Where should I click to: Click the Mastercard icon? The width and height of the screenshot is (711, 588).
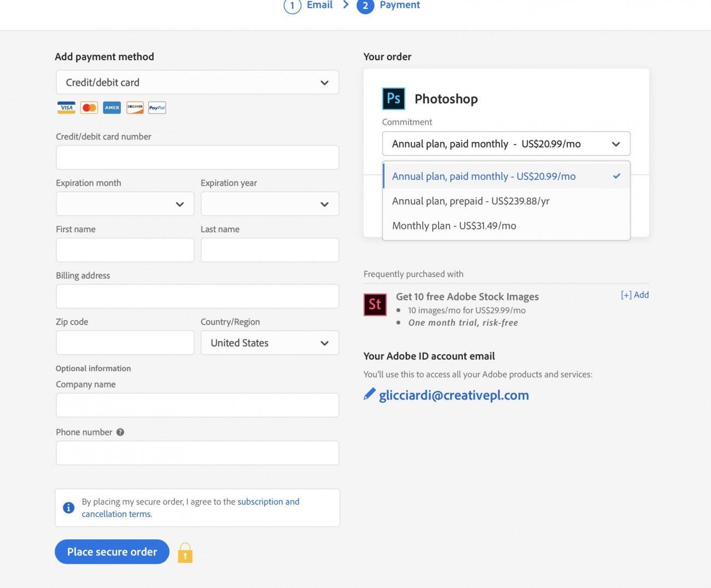(x=89, y=108)
